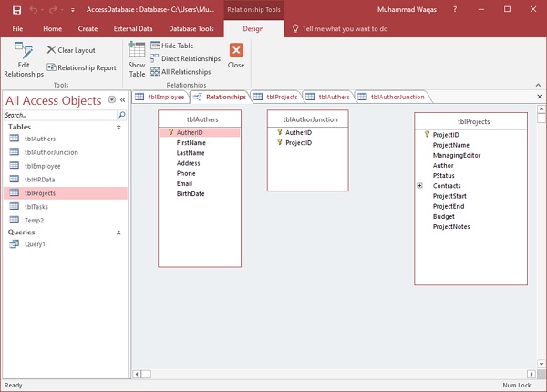The image size is (547, 392).
Task: Click the Save icon in title bar
Action: (11, 10)
